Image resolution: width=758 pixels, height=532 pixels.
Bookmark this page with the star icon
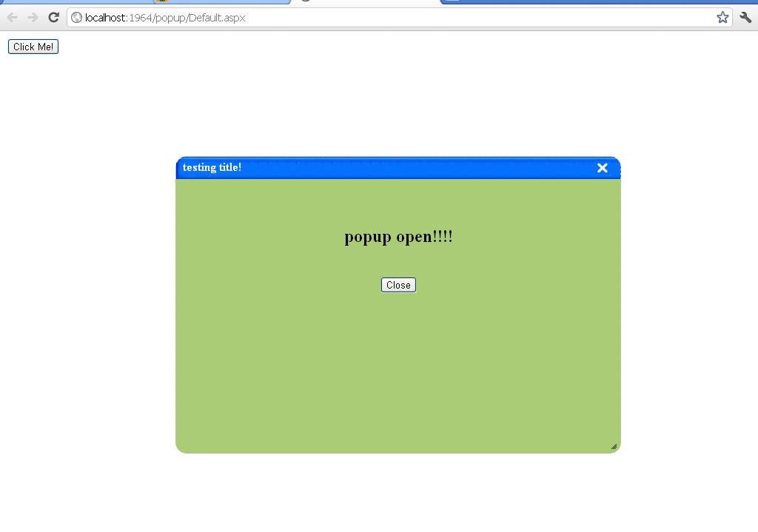click(x=722, y=18)
